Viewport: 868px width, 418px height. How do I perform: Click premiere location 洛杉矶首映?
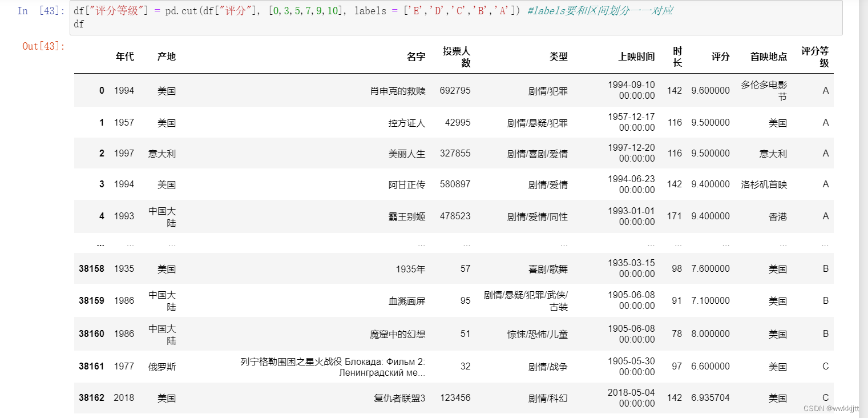[x=764, y=184]
